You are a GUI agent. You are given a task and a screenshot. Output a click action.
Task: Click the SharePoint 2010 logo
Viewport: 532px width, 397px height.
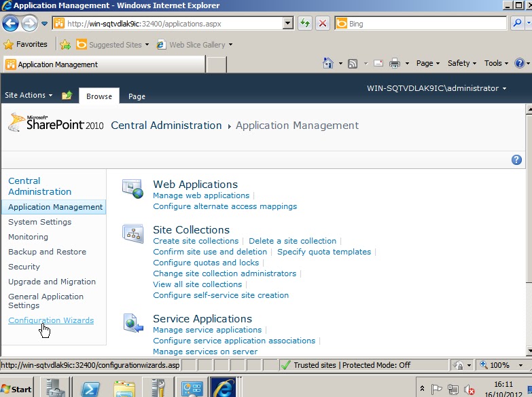[x=56, y=123]
